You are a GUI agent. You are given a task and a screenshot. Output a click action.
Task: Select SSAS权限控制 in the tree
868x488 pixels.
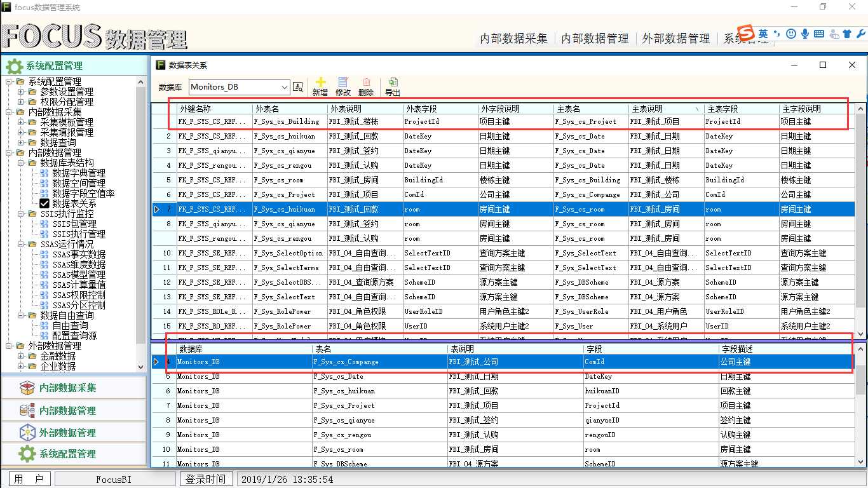click(x=79, y=295)
